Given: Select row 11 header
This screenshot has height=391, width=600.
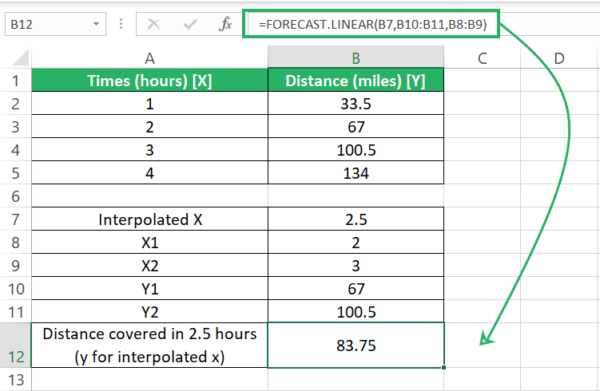Looking at the screenshot, I should (15, 312).
